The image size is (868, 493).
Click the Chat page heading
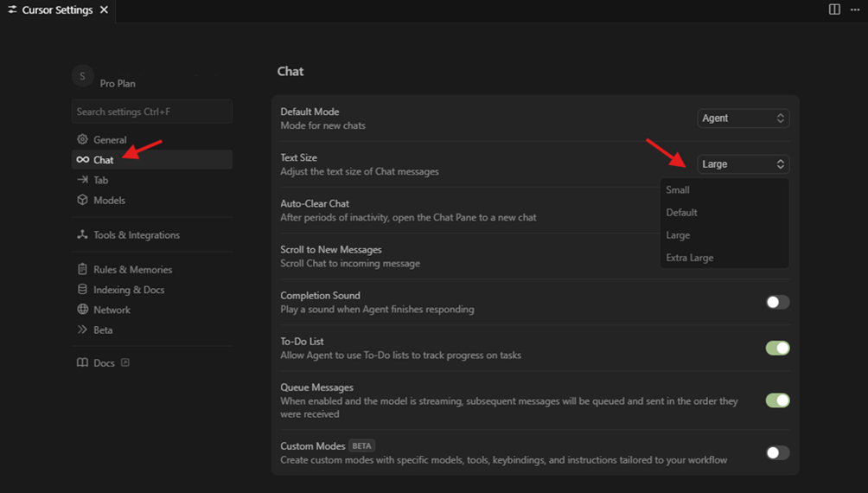pos(290,72)
